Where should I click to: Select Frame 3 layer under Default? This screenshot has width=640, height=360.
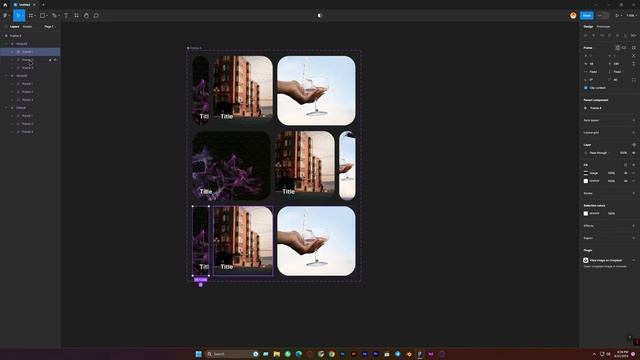pyautogui.click(x=27, y=132)
